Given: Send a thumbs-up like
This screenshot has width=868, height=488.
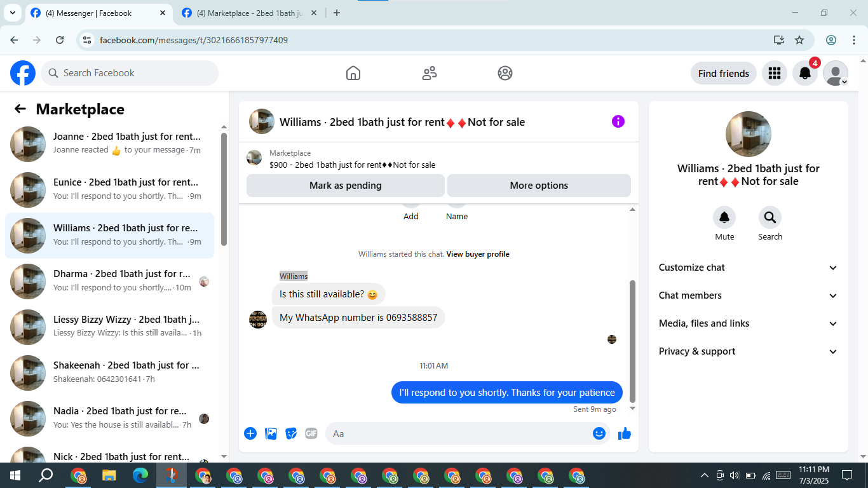Looking at the screenshot, I should [x=625, y=433].
